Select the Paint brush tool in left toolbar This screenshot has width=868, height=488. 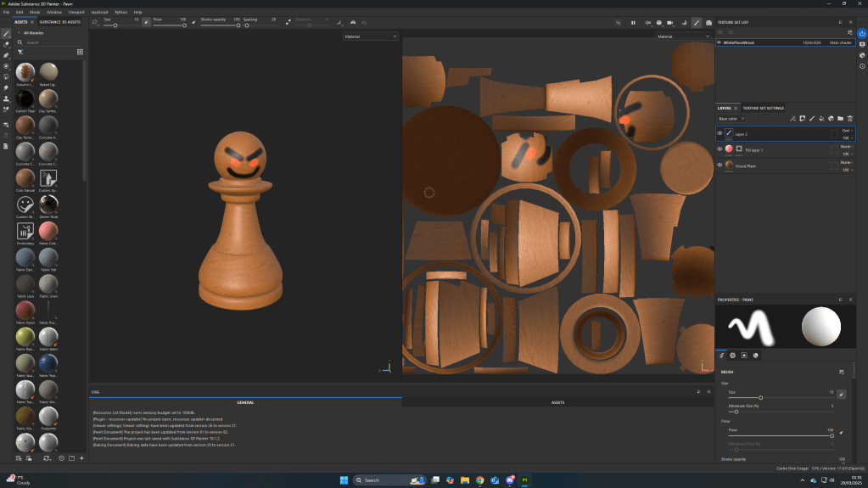pyautogui.click(x=6, y=33)
